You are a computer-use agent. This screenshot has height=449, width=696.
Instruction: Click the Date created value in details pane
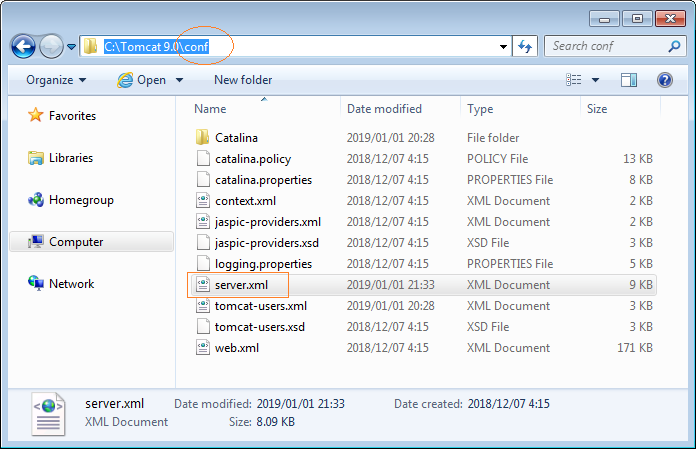pos(508,404)
